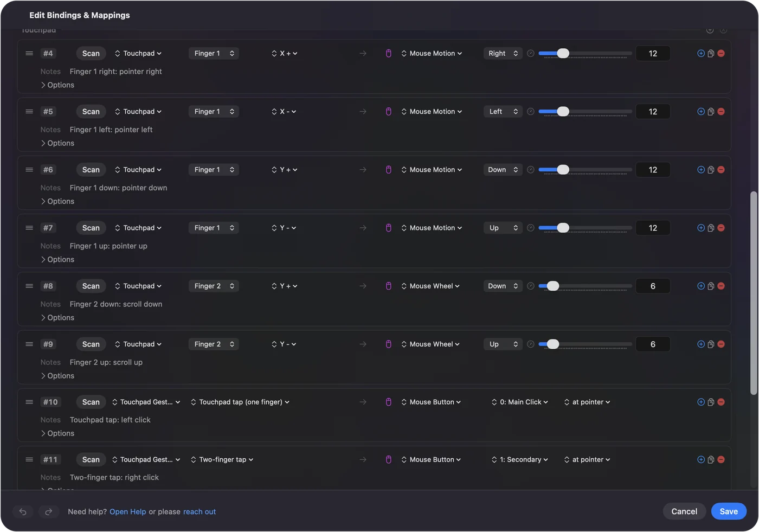Open the 1: Secondary button dropdown
Viewport: 759px width, 532px height.
520,459
